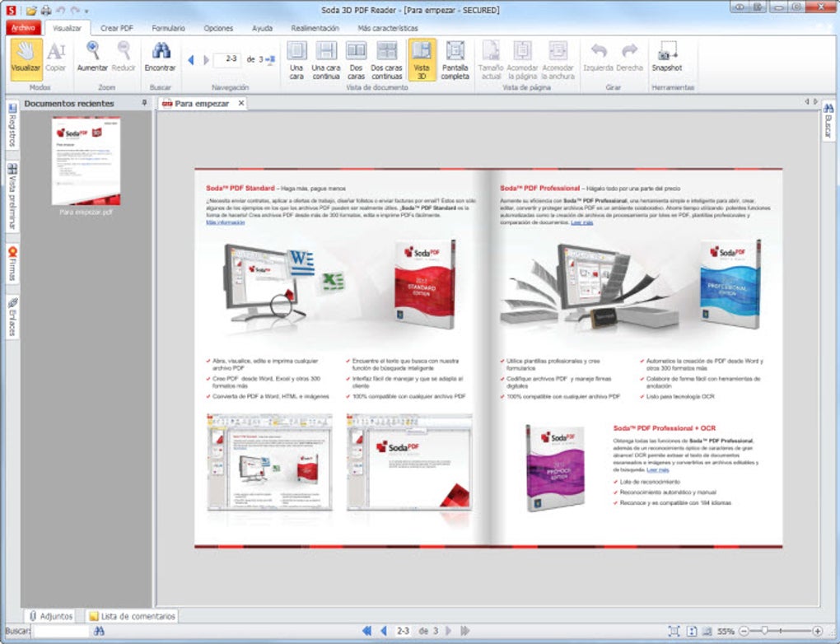The image size is (840, 644).
Task: Adjust the zoom slider handle
Action: (x=765, y=631)
